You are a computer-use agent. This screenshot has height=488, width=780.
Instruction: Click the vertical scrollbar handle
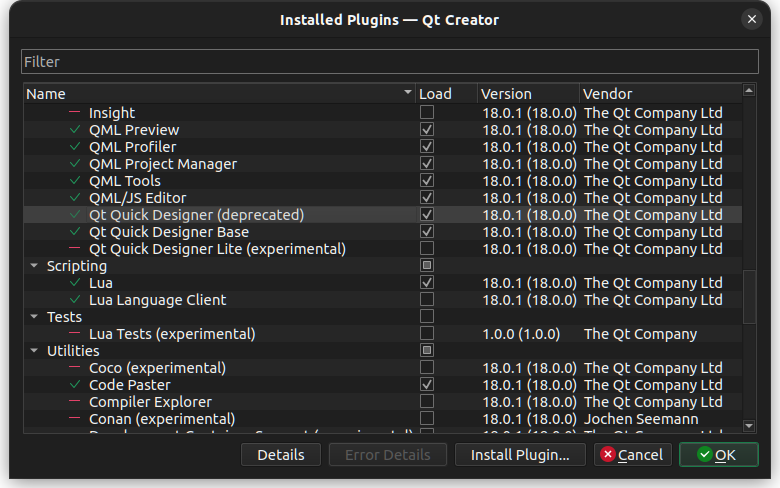[749, 296]
